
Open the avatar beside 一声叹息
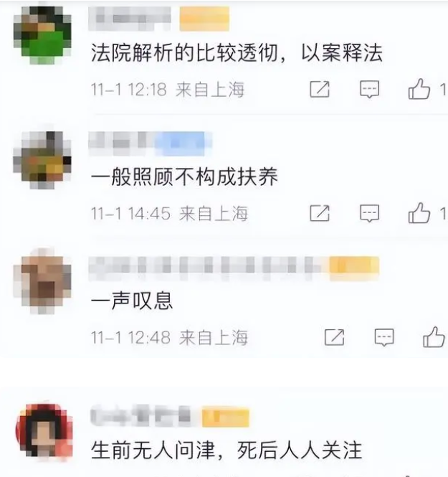(42, 284)
